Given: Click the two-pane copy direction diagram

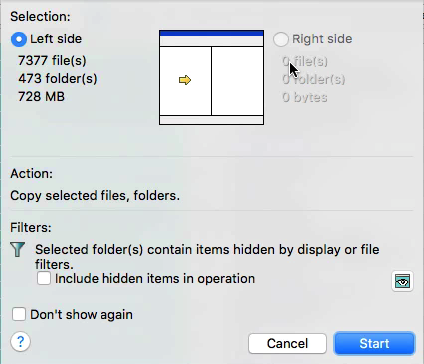Looking at the screenshot, I should (211, 78).
